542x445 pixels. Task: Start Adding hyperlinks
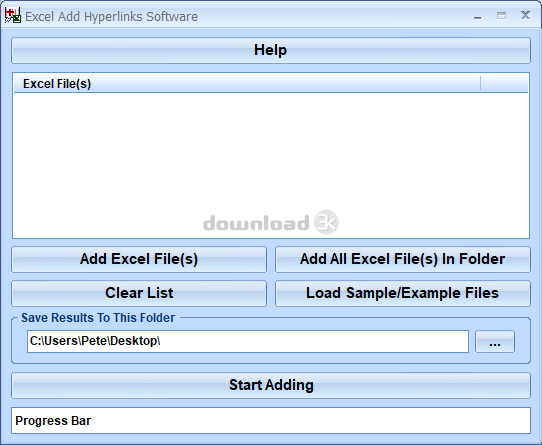271,385
